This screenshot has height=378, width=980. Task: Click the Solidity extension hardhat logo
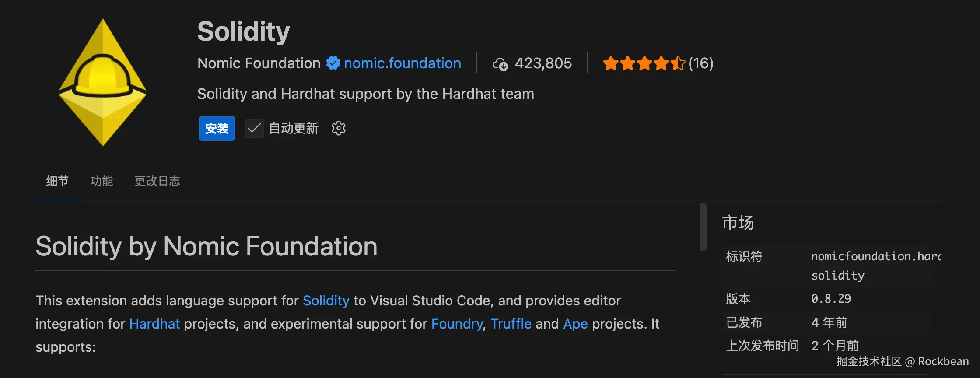[102, 82]
